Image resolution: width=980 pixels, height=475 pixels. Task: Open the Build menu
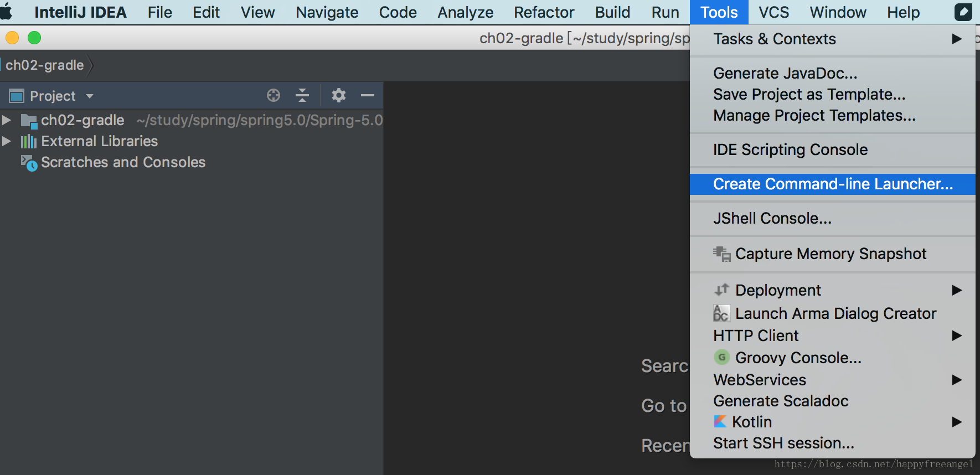(612, 12)
